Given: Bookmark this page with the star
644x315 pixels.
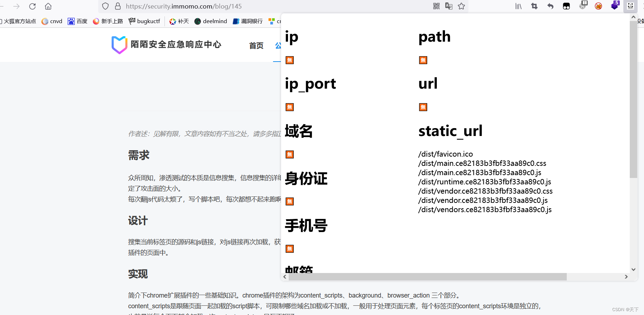Looking at the screenshot, I should (x=461, y=6).
